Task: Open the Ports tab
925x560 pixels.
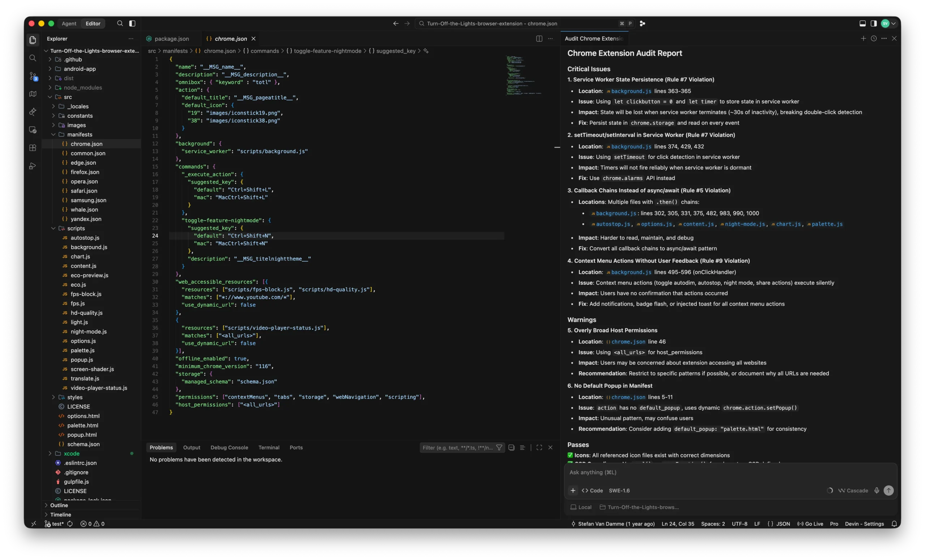Action: 296,447
